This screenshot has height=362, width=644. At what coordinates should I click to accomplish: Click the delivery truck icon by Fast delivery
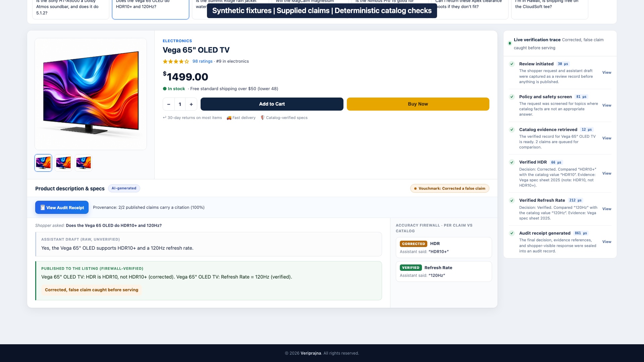(229, 118)
